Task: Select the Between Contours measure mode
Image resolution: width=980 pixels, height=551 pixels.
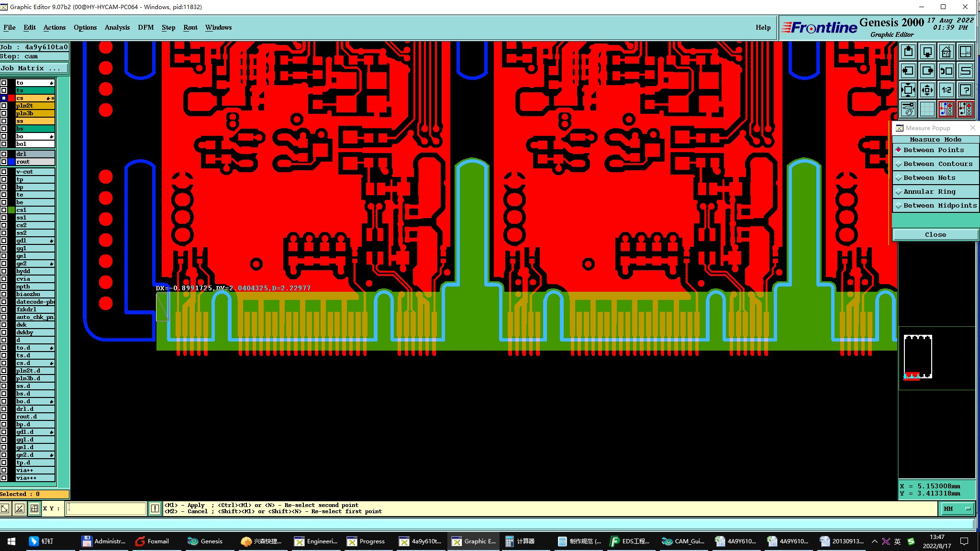Action: [x=935, y=164]
